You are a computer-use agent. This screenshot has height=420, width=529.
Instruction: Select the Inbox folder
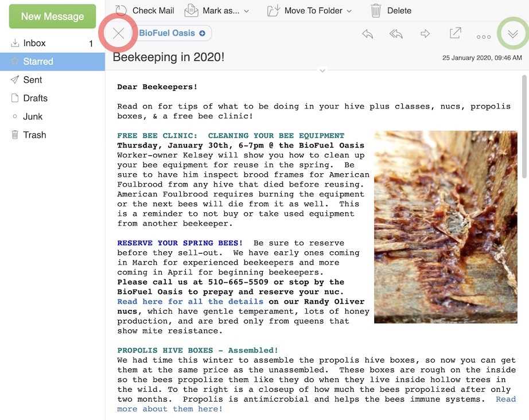click(x=33, y=42)
